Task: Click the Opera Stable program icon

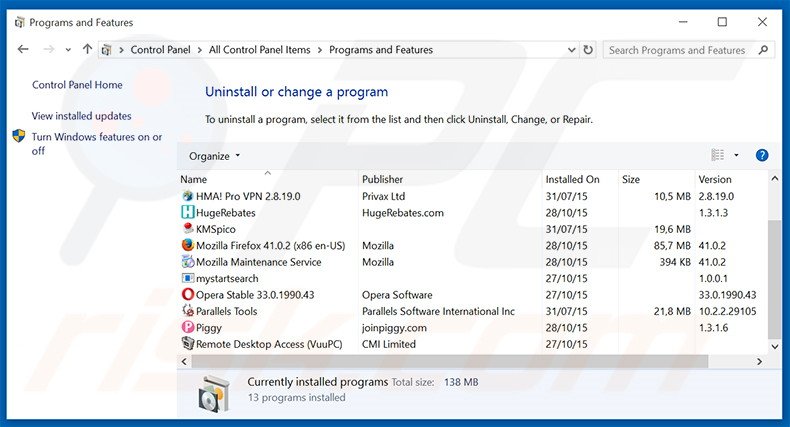Action: tap(187, 295)
